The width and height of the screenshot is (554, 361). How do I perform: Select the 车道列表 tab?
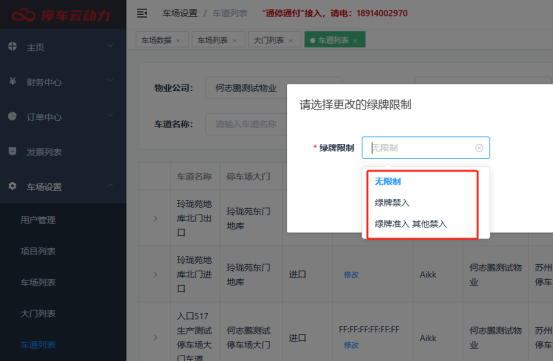[334, 40]
